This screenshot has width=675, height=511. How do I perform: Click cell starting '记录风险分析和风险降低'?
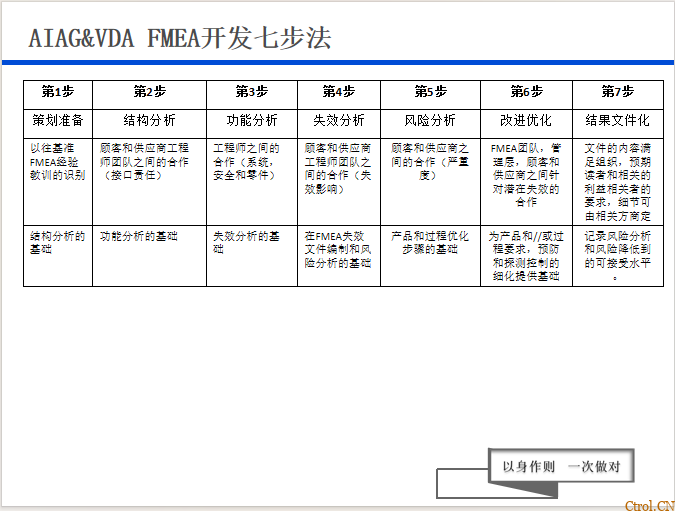click(618, 256)
